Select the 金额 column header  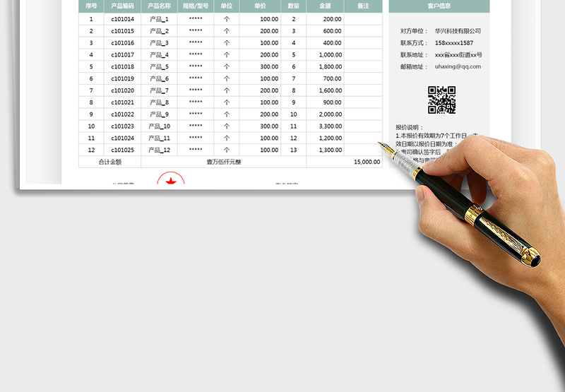(x=325, y=6)
